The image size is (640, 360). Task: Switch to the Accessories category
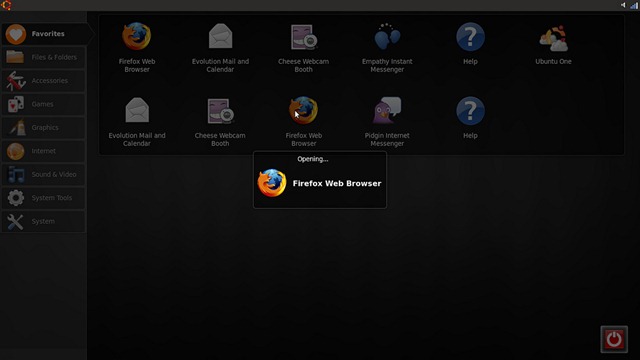pyautogui.click(x=44, y=81)
